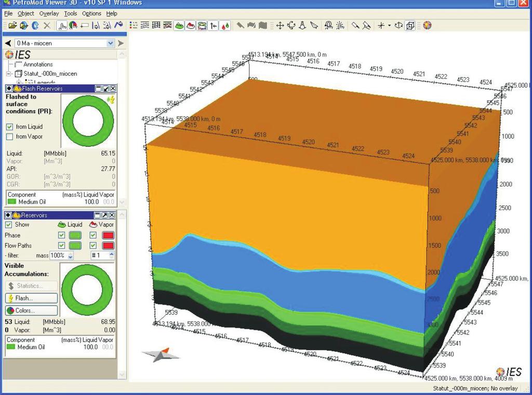
Task: Click the Flashed to surface donut chart
Action: pyautogui.click(x=88, y=121)
